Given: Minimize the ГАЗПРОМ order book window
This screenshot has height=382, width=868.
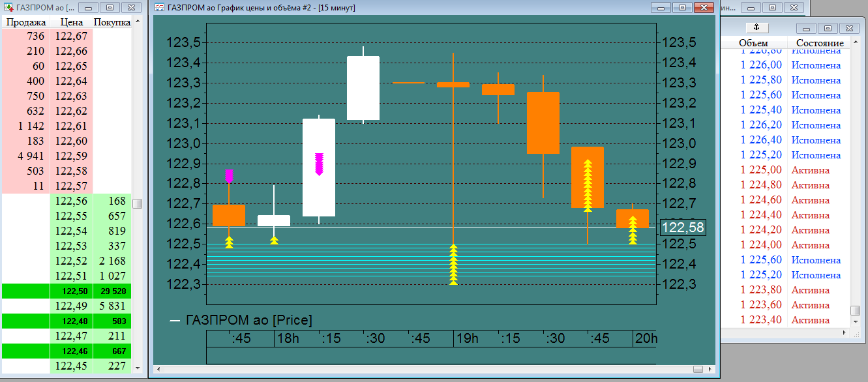Looking at the screenshot, I should coord(89,7).
